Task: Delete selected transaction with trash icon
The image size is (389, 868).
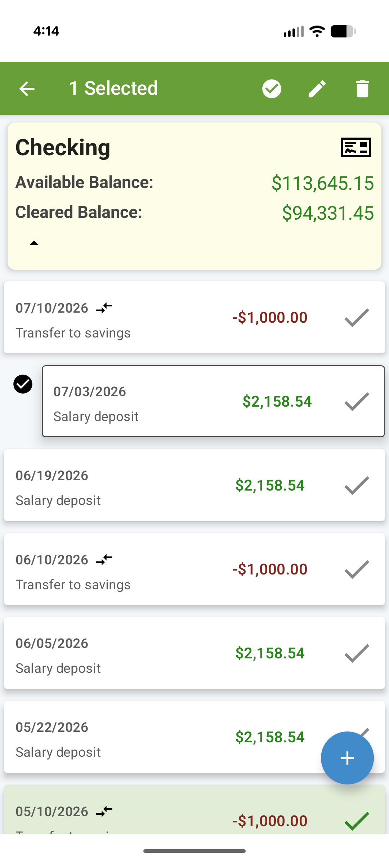Action: pyautogui.click(x=362, y=89)
